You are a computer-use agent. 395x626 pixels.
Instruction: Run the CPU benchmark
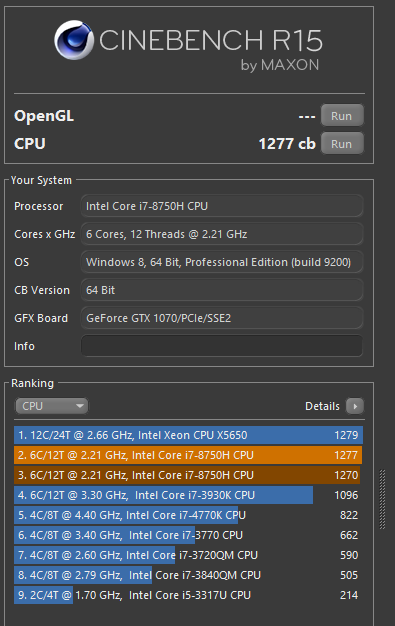pos(341,144)
